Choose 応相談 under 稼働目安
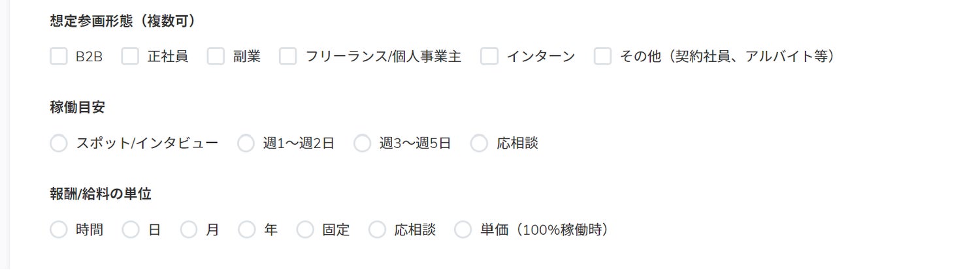Viewport: 980px width, 270px height. (x=479, y=143)
